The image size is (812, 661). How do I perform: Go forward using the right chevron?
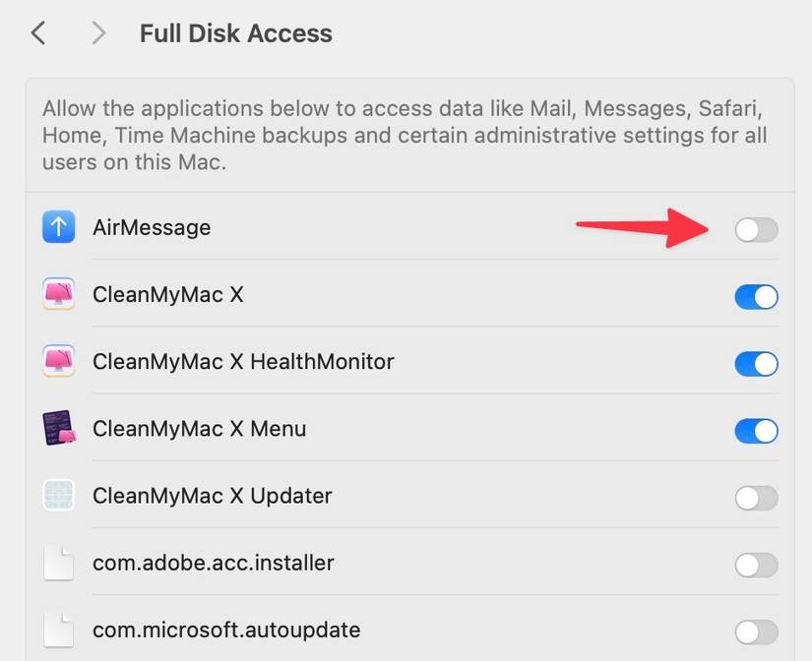coord(97,32)
